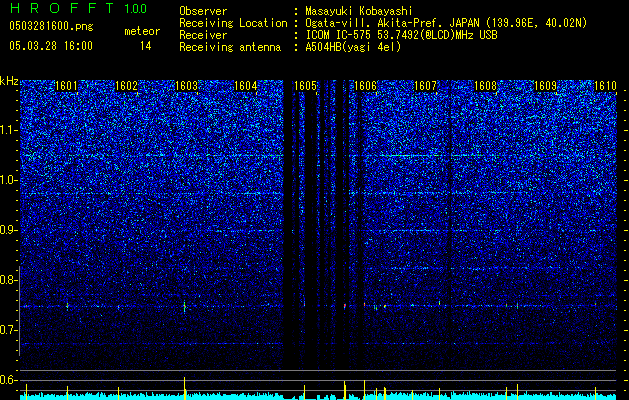
Task: Click time marker 1610
Action: [605, 86]
